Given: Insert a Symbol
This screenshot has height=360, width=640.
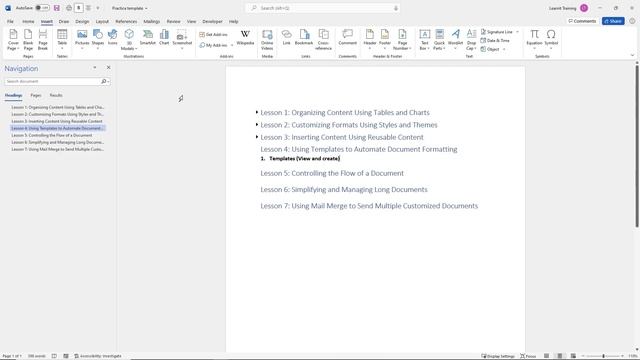Looking at the screenshot, I should coord(551,40).
